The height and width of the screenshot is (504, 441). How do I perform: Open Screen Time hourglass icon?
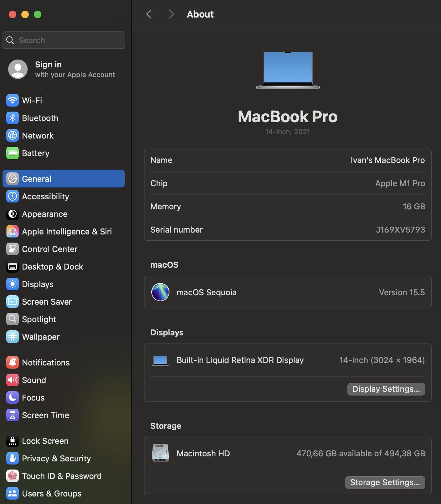tap(13, 415)
